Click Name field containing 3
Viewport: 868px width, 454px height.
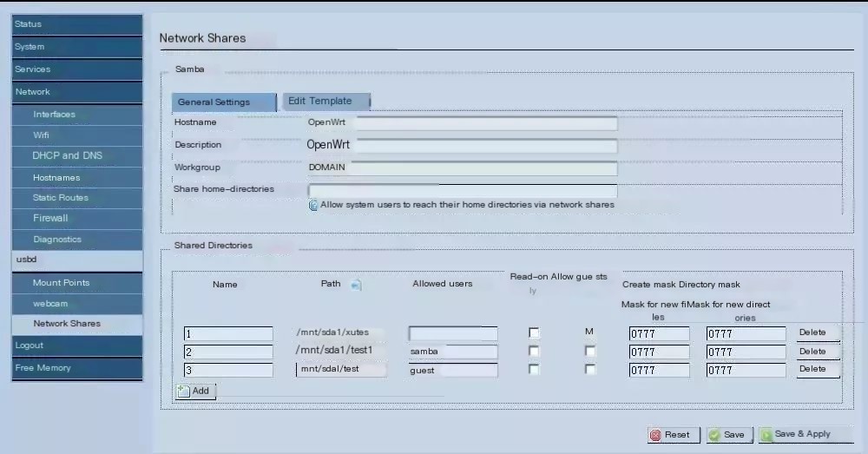(228, 371)
